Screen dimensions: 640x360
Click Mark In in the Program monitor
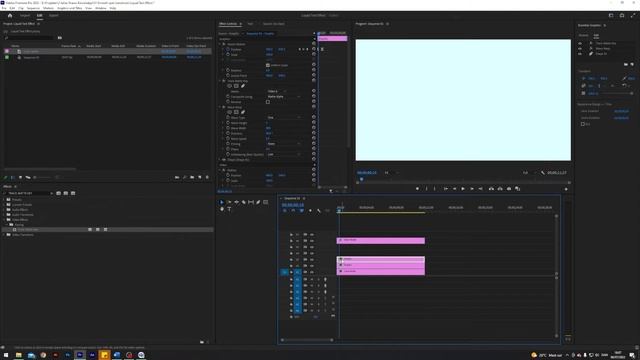427,189
